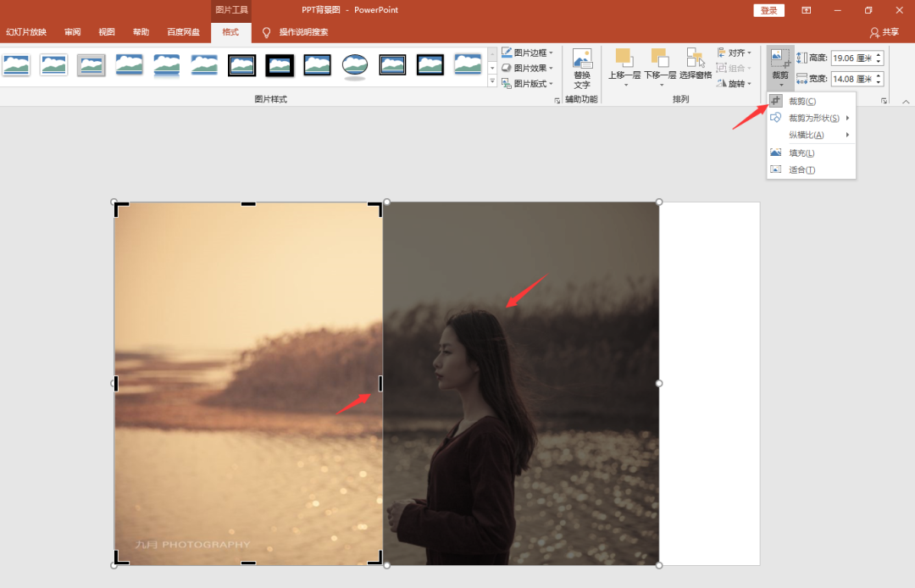Select 适合(T) in the crop menu
915x588 pixels.
coord(801,169)
